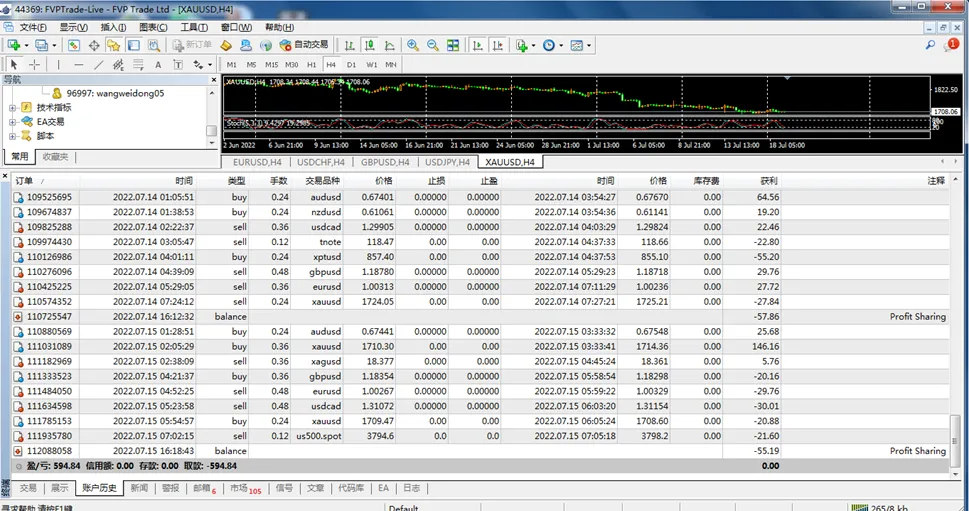This screenshot has width=969, height=511.
Task: Select the trendline drawing tool
Action: (x=98, y=64)
